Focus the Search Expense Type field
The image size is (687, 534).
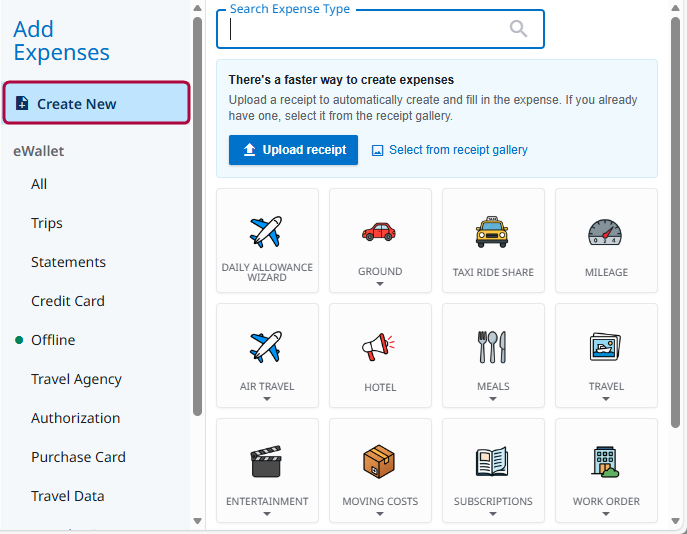click(365, 30)
